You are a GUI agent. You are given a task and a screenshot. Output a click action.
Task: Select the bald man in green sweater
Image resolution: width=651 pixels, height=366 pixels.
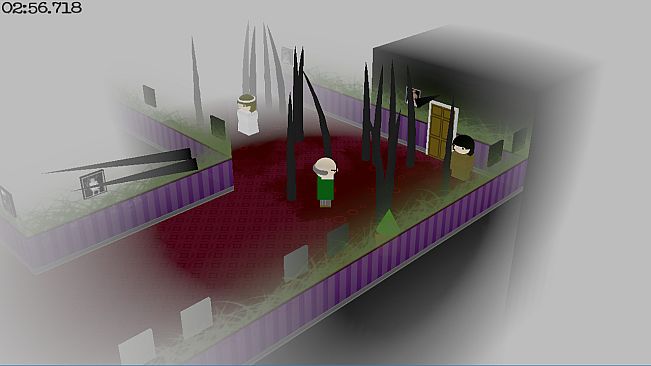pos(325,182)
